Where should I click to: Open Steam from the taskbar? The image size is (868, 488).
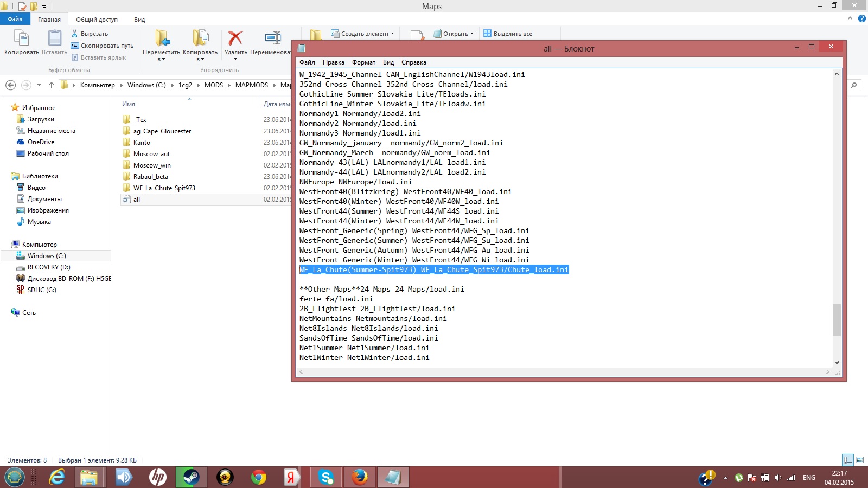click(x=191, y=477)
